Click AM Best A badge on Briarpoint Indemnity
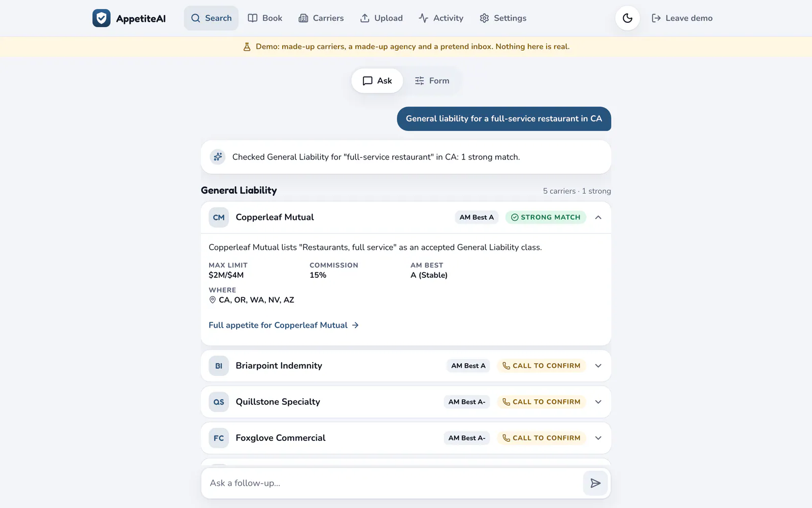This screenshot has width=812, height=508. [x=468, y=366]
